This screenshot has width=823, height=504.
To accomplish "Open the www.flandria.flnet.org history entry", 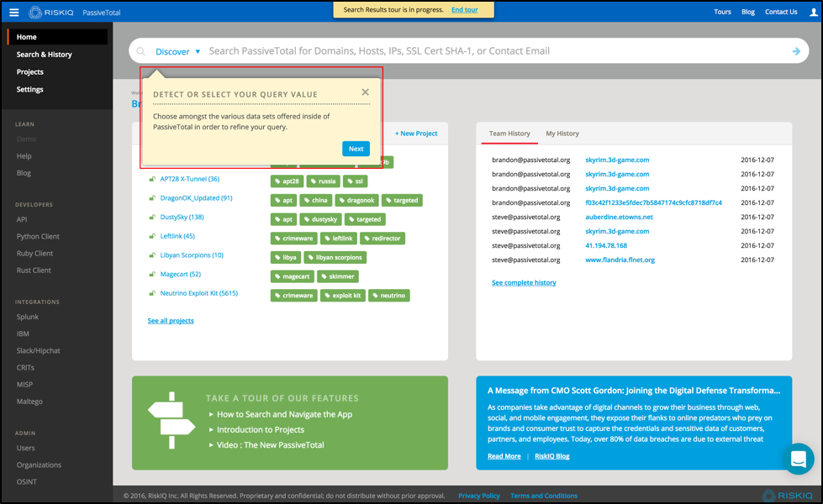I will coord(620,260).
